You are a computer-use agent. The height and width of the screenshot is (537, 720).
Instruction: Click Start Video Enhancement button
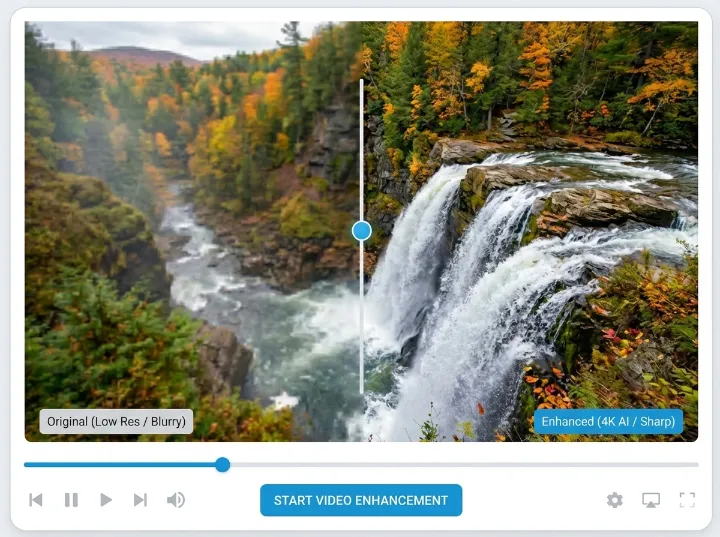pyautogui.click(x=361, y=500)
